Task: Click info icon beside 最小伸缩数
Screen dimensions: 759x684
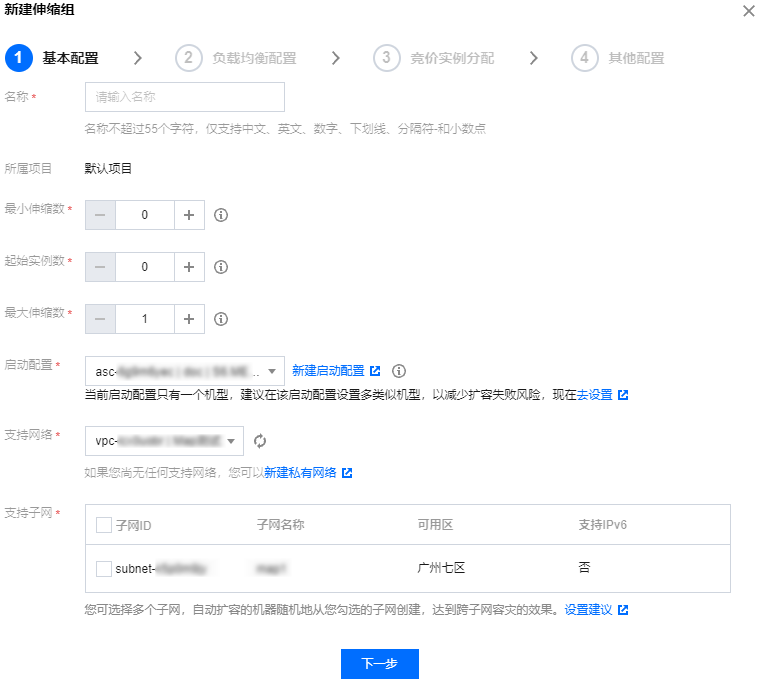Action: tap(222, 215)
